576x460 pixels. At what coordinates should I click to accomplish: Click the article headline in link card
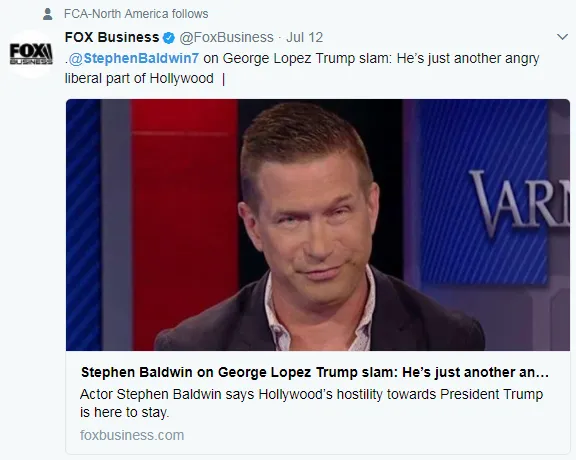click(x=315, y=372)
